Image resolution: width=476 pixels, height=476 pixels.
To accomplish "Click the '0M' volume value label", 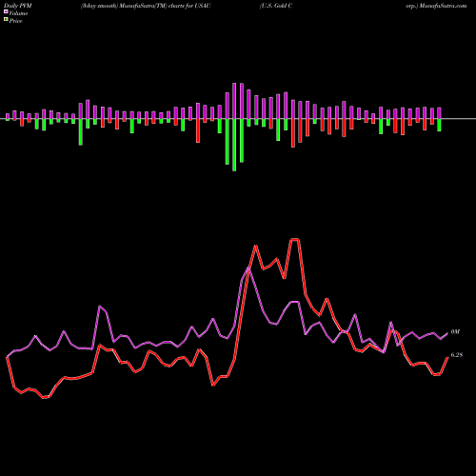I will point(455,332).
